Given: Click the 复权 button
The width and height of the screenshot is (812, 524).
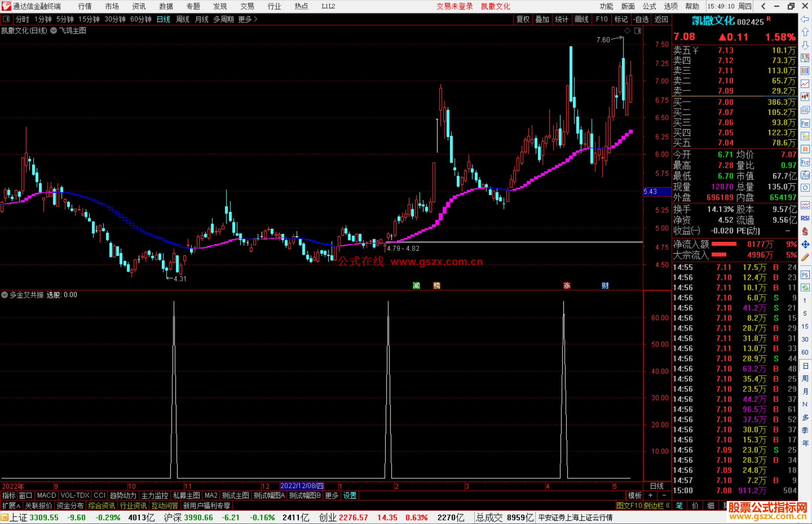Looking at the screenshot, I should (x=523, y=19).
